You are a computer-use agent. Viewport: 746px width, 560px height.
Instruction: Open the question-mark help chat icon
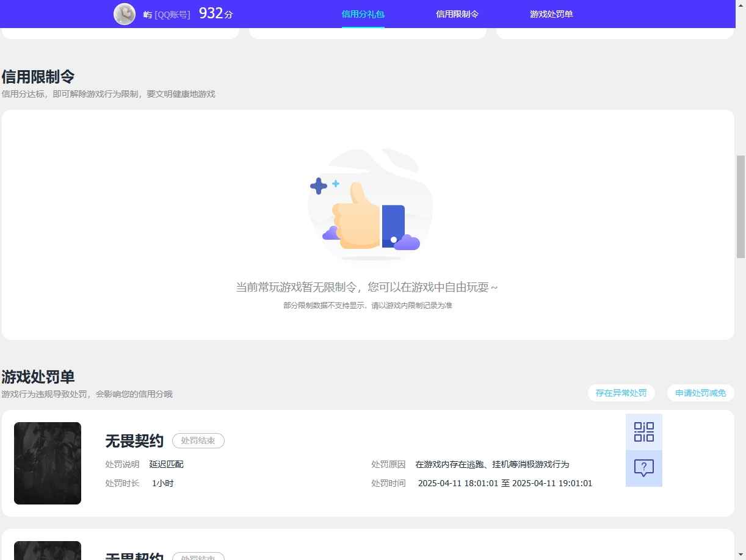644,468
